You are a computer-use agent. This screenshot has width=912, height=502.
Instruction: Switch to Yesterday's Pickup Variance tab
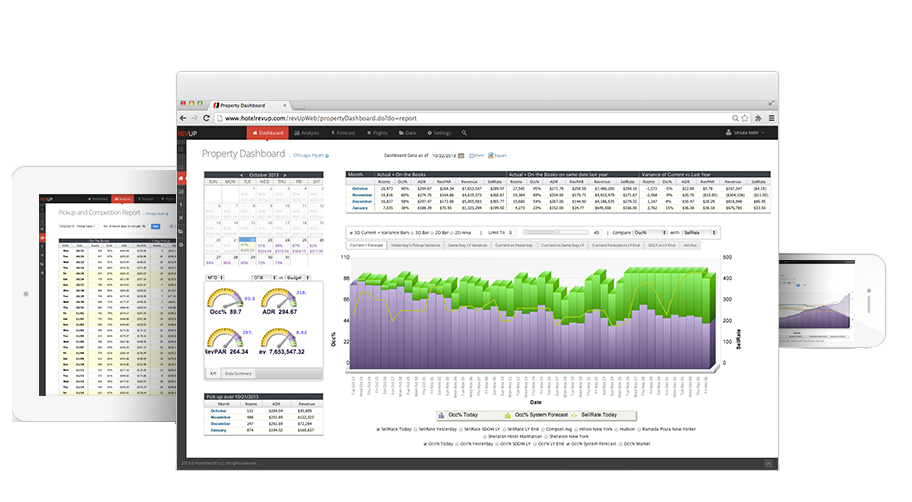415,245
